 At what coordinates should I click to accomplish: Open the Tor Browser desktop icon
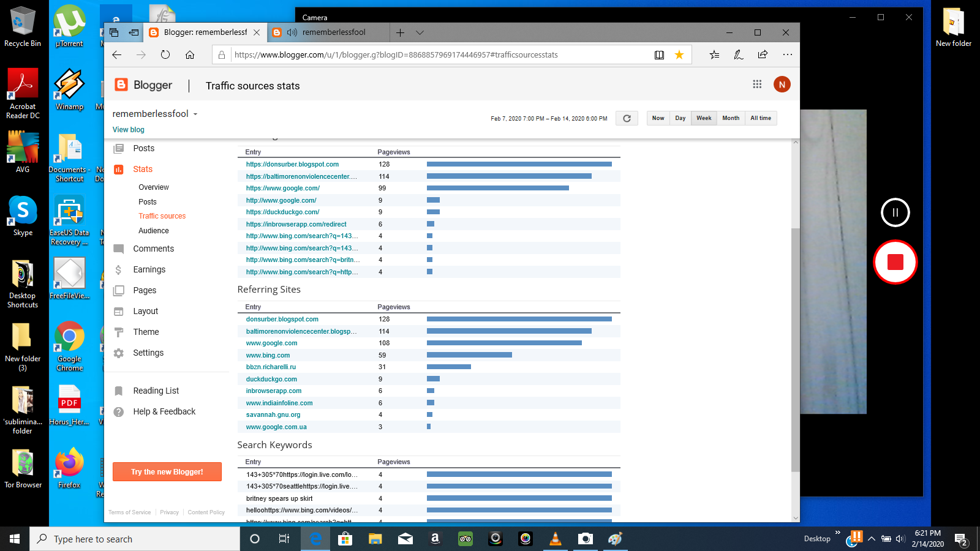point(23,469)
